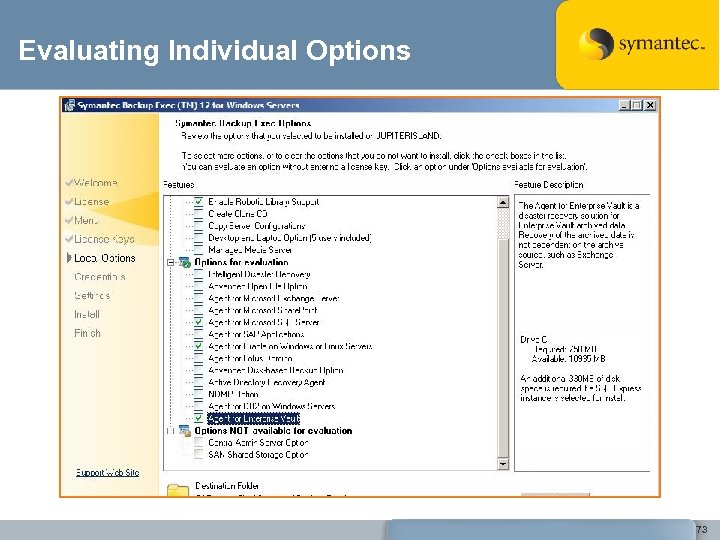This screenshot has height=540, width=720.
Task: Maximize the Backup Exec installer window
Action: (x=636, y=106)
